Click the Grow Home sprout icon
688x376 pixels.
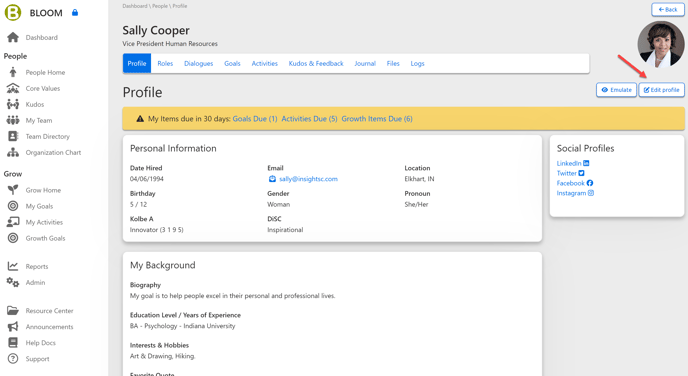coord(13,190)
